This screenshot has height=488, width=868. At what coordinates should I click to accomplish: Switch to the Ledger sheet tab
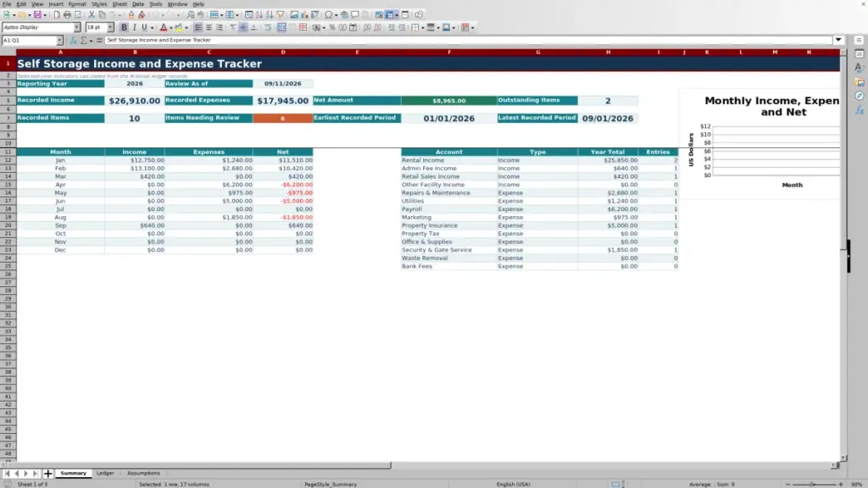(105, 474)
